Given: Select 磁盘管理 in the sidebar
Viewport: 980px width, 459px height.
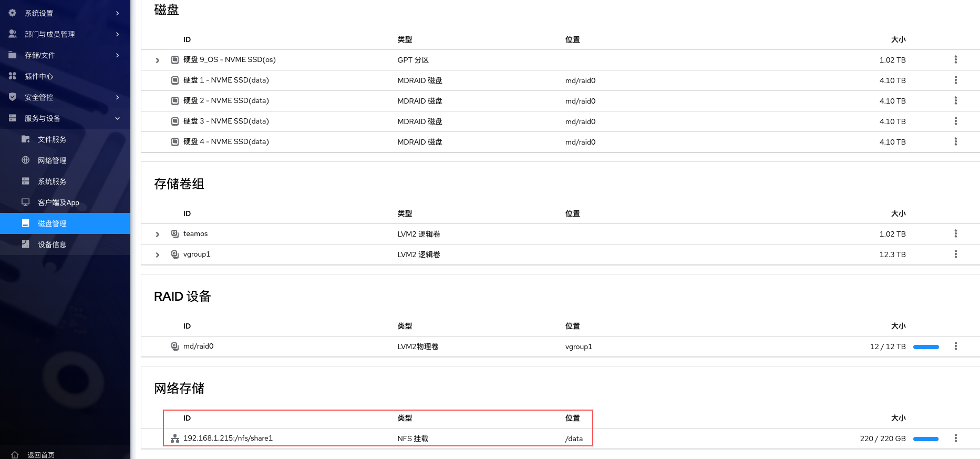Looking at the screenshot, I should (65, 223).
